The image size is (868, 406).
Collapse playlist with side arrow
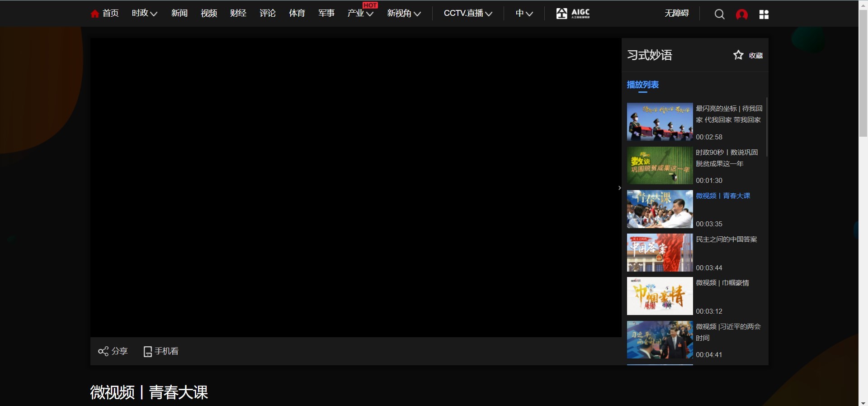pyautogui.click(x=619, y=188)
